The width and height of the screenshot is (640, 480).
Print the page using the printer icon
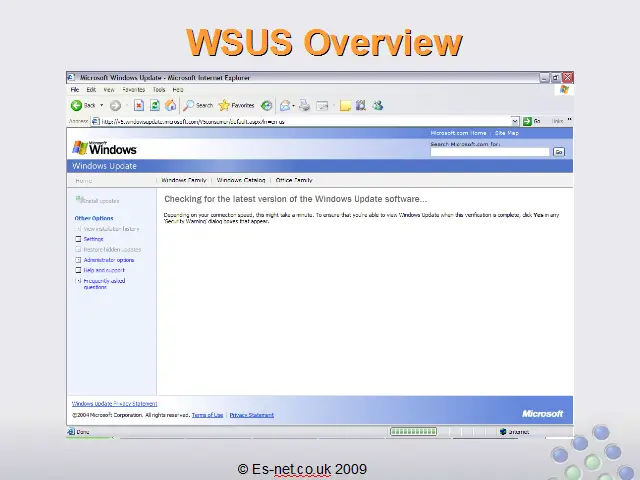click(x=304, y=106)
